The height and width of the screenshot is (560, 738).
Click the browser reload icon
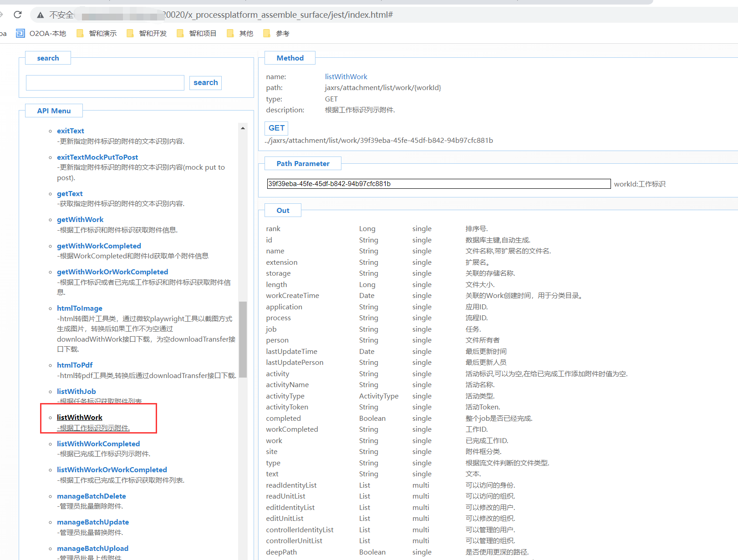(x=18, y=15)
